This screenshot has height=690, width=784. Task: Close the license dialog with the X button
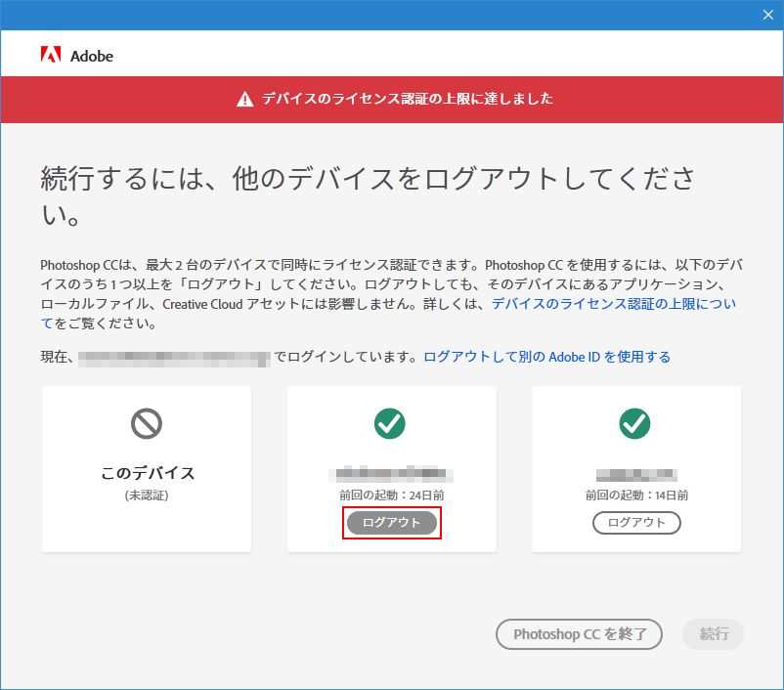coord(768,15)
